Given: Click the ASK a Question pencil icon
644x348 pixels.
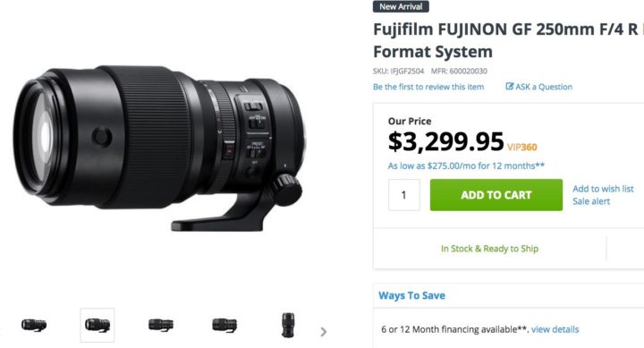Looking at the screenshot, I should (x=509, y=86).
